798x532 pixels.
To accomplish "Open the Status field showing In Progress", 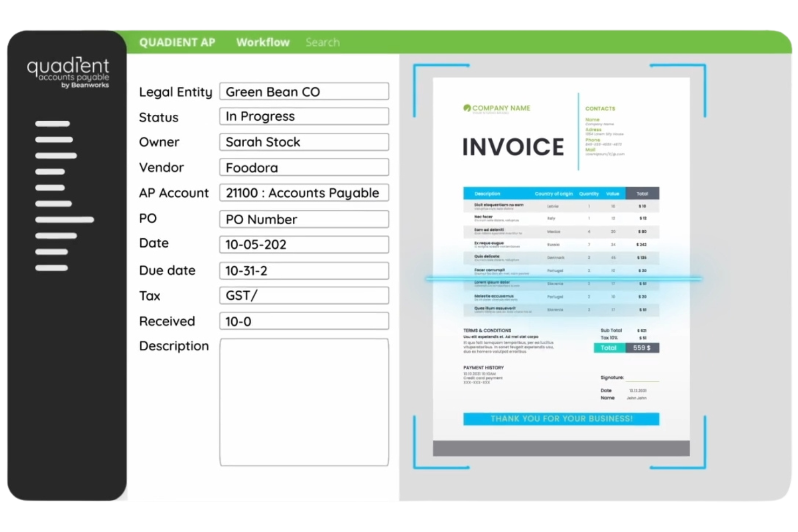I will tap(304, 116).
